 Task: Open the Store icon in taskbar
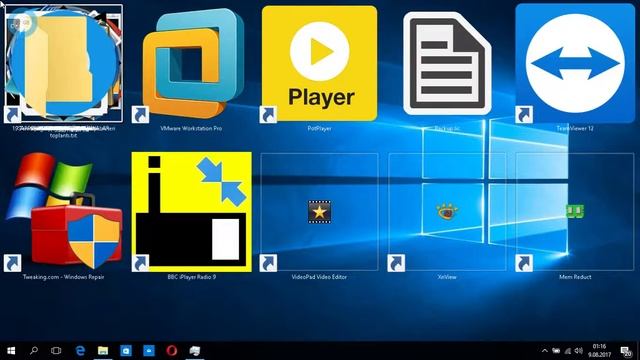point(126,351)
